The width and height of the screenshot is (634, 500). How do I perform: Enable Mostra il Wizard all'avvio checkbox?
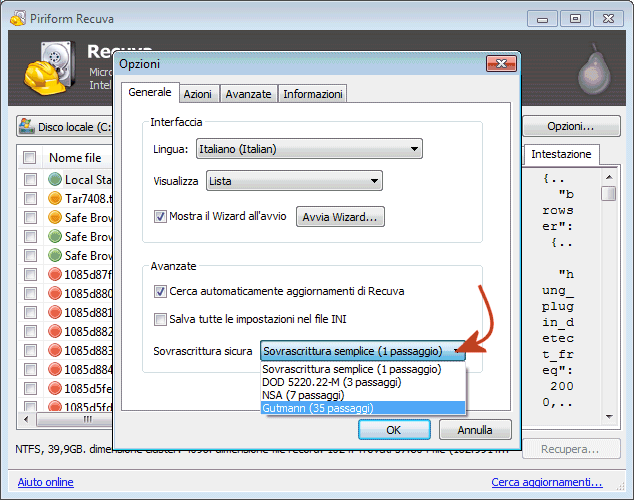tap(160, 217)
